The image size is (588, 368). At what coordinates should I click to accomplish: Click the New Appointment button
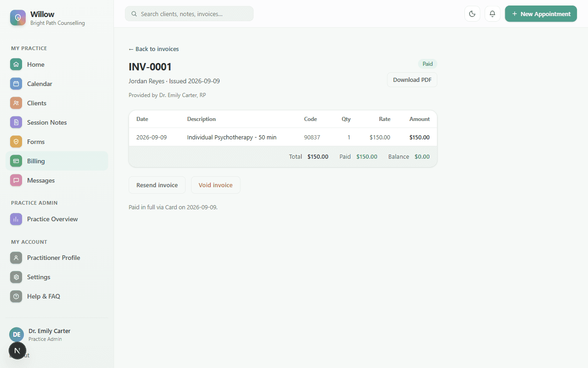[x=541, y=14]
